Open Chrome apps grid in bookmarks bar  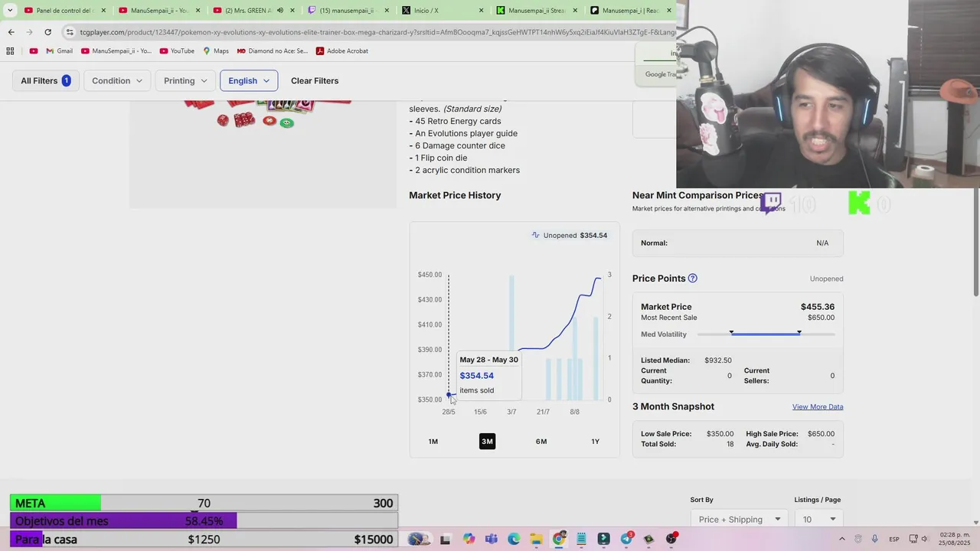click(x=10, y=51)
